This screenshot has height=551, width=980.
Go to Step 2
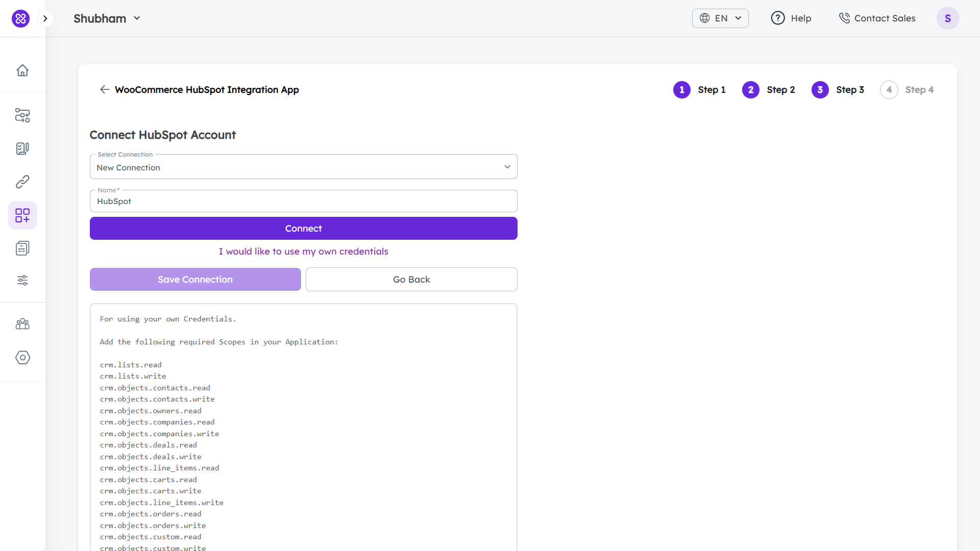pyautogui.click(x=768, y=90)
